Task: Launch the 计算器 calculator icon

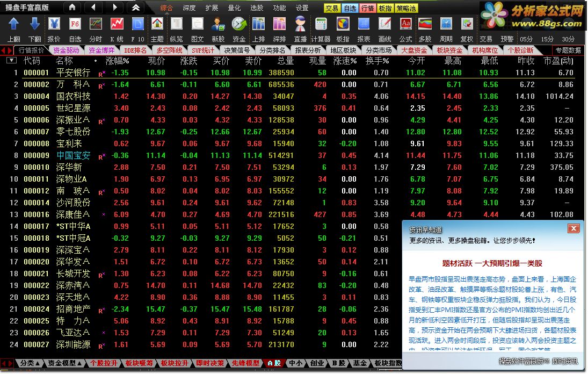Action: pos(321,24)
